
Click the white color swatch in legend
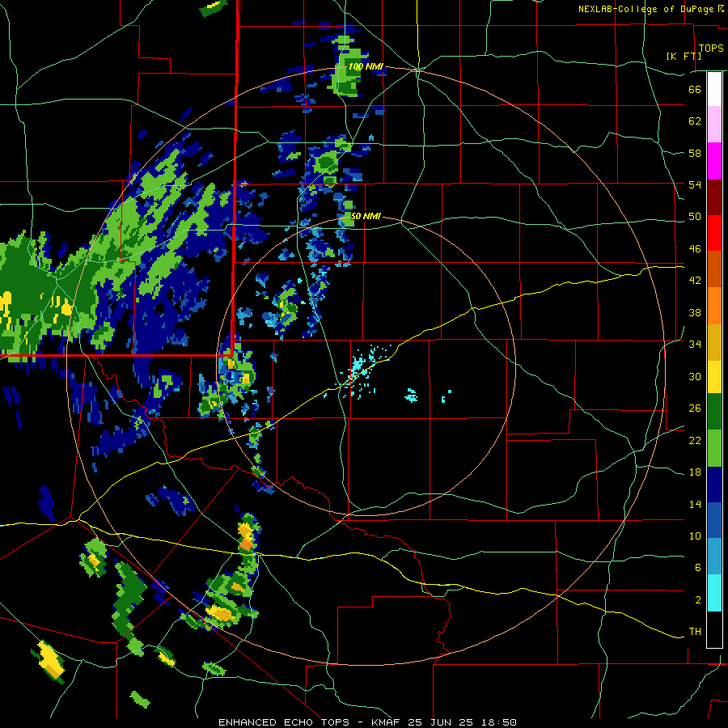click(x=714, y=89)
